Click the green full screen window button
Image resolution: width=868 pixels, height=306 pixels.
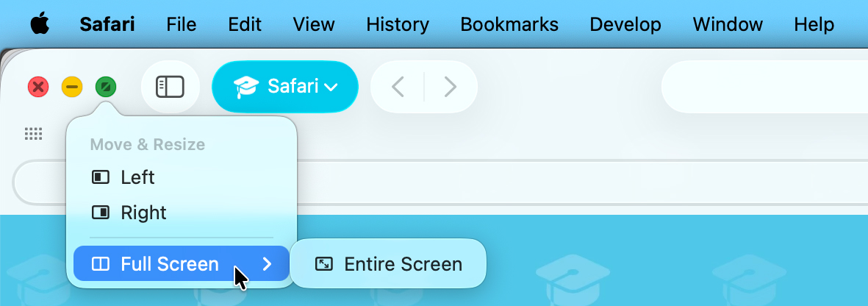pyautogui.click(x=106, y=87)
